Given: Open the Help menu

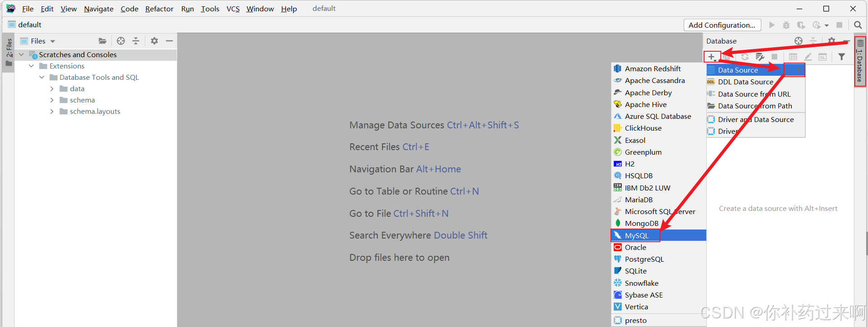Looking at the screenshot, I should pos(289,9).
